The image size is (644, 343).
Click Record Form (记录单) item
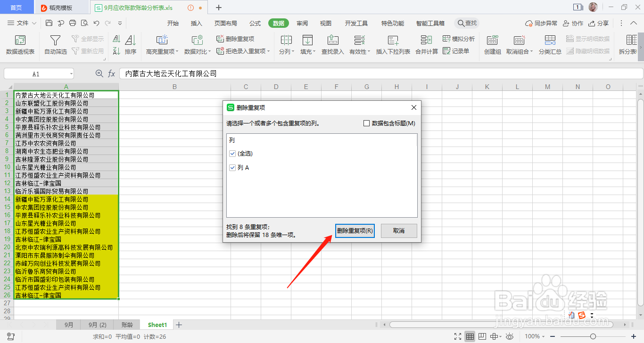click(456, 51)
